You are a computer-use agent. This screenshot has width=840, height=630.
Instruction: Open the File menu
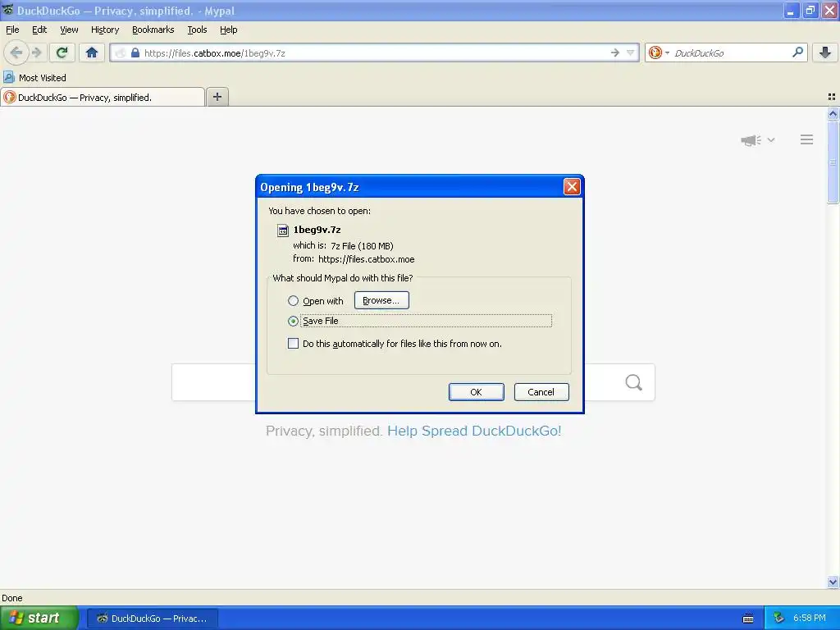click(x=12, y=30)
